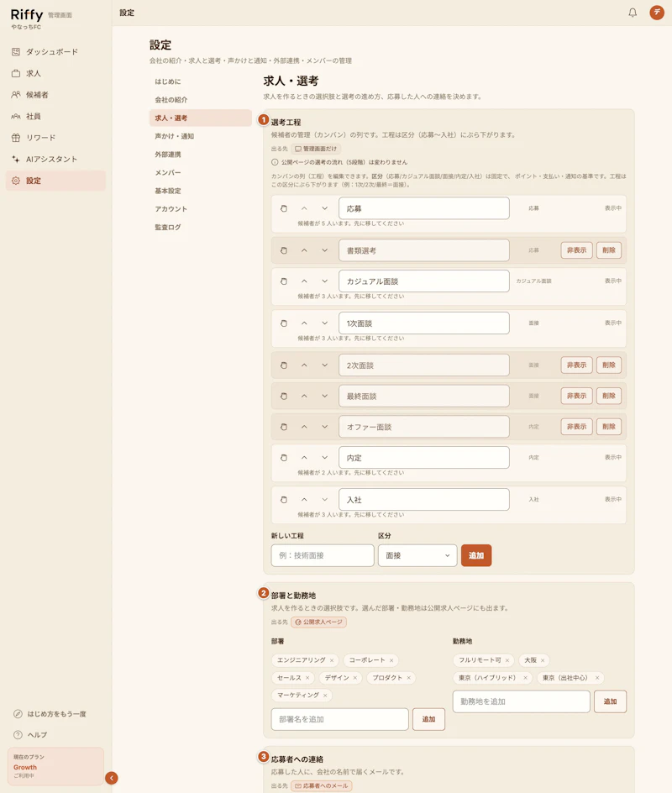The width and height of the screenshot is (672, 793).
Task: Open ダッシュボード from the sidebar
Action: (x=55, y=51)
